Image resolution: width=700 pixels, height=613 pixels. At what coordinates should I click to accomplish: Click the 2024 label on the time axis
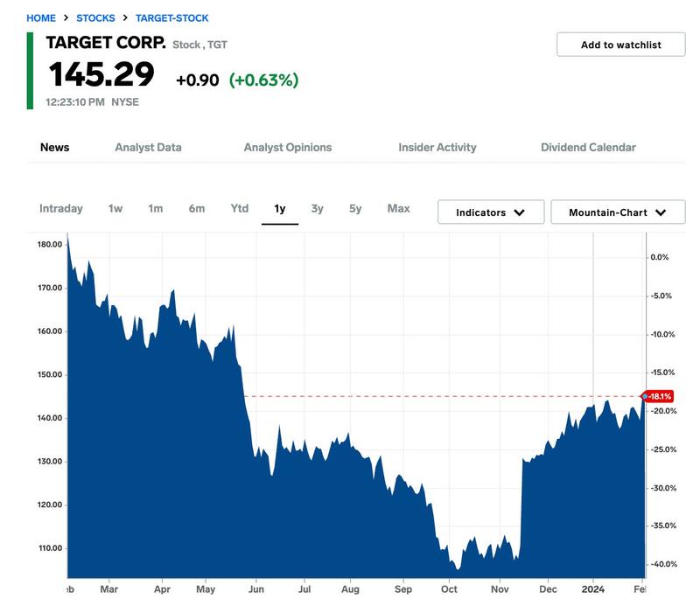coord(593,589)
